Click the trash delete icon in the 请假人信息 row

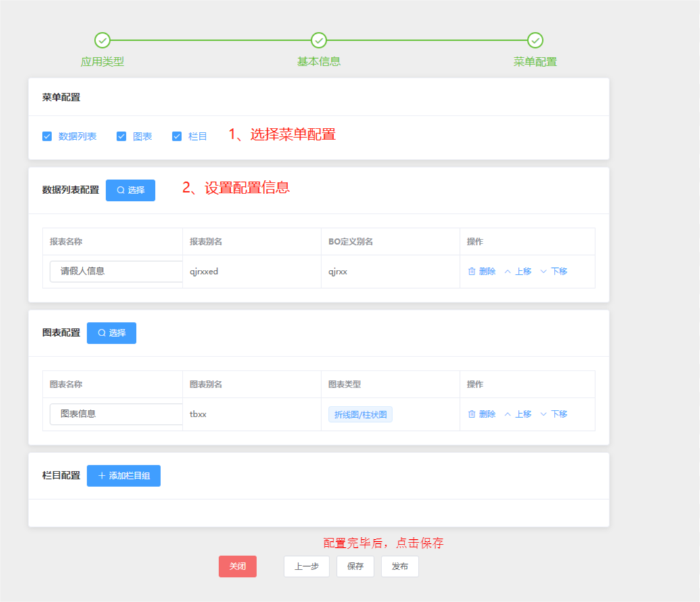pos(471,271)
